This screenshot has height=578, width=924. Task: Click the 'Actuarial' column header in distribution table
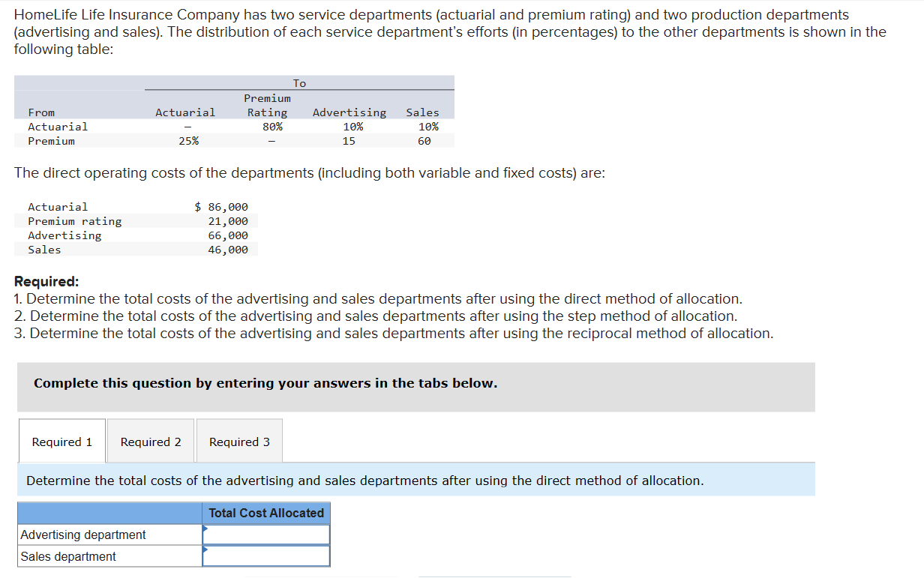pos(185,112)
